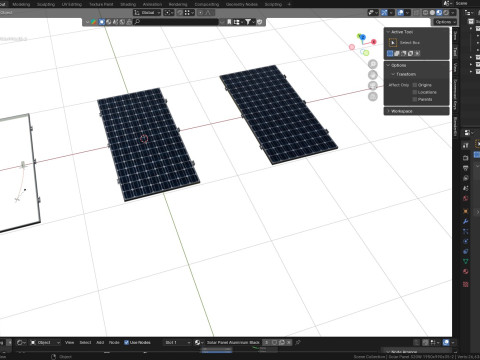Screen dimensions: 480x360
Task: Toggle proportional editing in header
Action: (x=201, y=13)
